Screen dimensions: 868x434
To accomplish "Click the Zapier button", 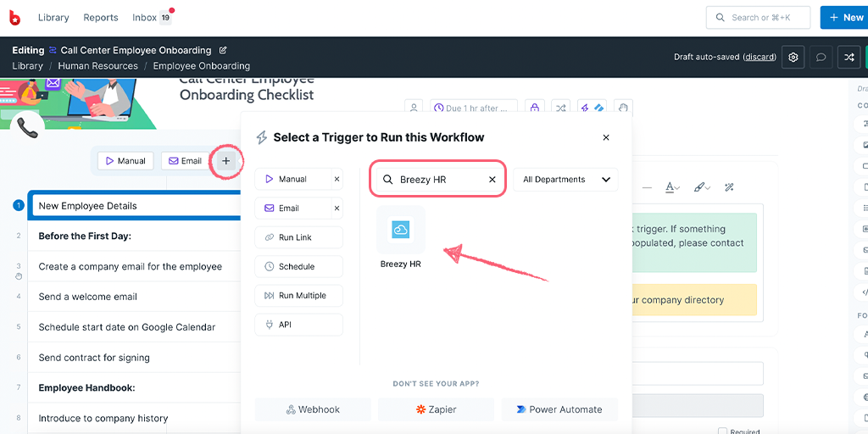I will click(437, 409).
